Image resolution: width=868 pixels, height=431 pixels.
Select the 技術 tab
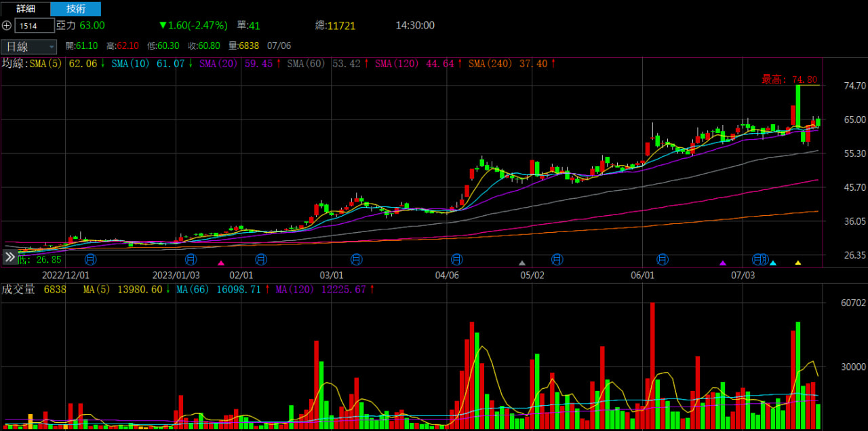coord(76,9)
